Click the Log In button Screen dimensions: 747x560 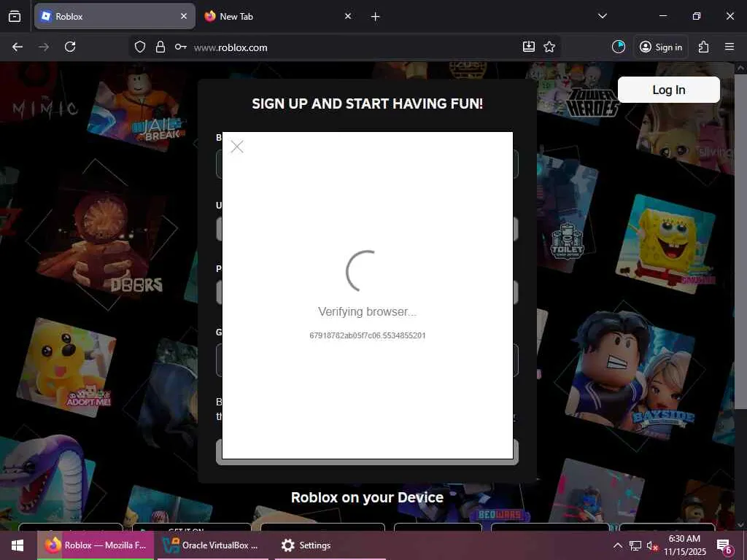pos(669,90)
